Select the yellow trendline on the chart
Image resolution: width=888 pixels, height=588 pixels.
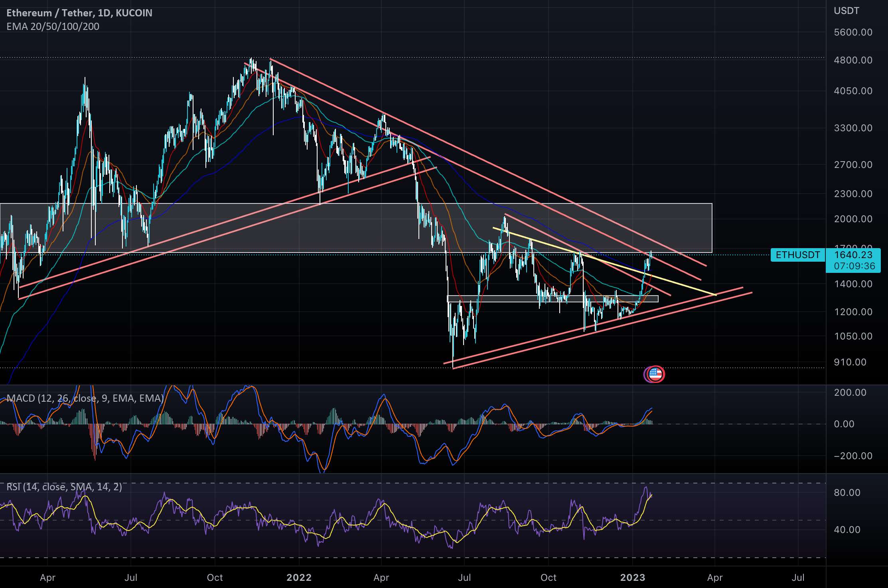[x=604, y=261]
